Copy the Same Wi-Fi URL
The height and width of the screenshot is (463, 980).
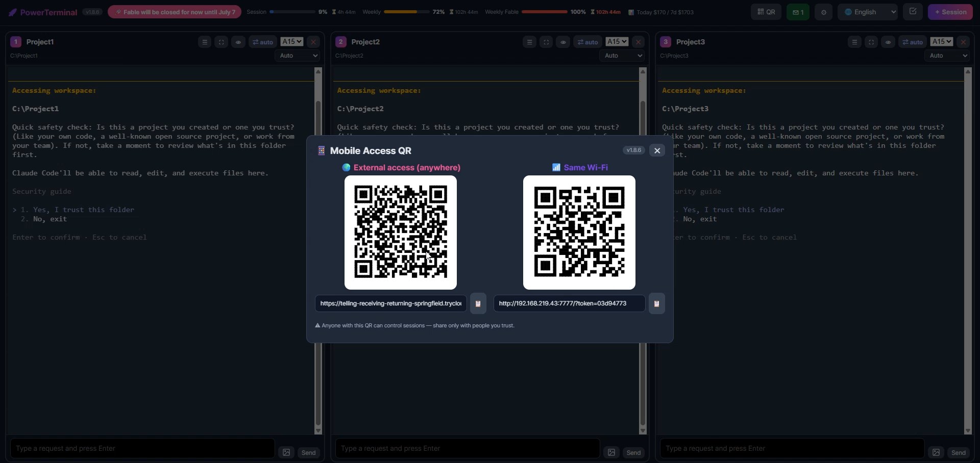[x=657, y=303]
